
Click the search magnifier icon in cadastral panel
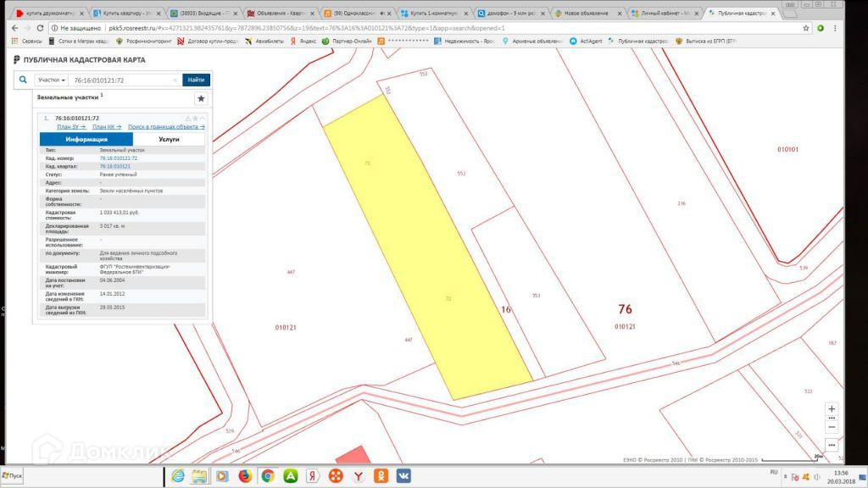[23, 80]
